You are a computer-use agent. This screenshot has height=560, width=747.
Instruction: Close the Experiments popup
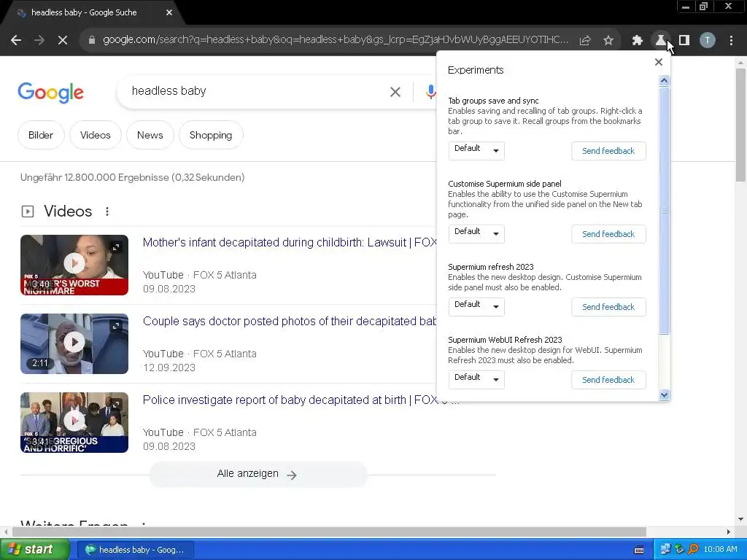[659, 62]
